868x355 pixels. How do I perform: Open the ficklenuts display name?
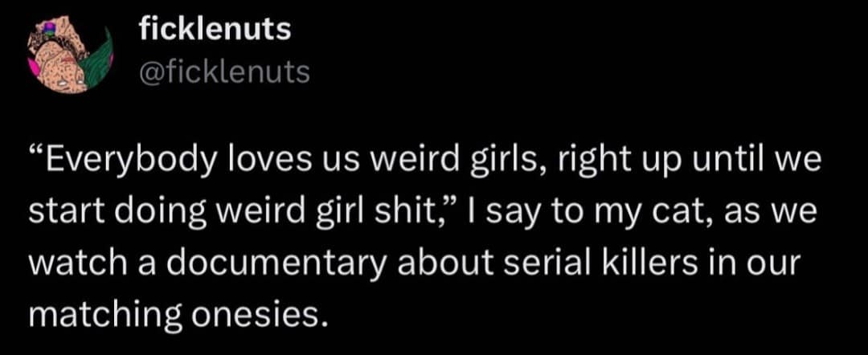(x=215, y=31)
